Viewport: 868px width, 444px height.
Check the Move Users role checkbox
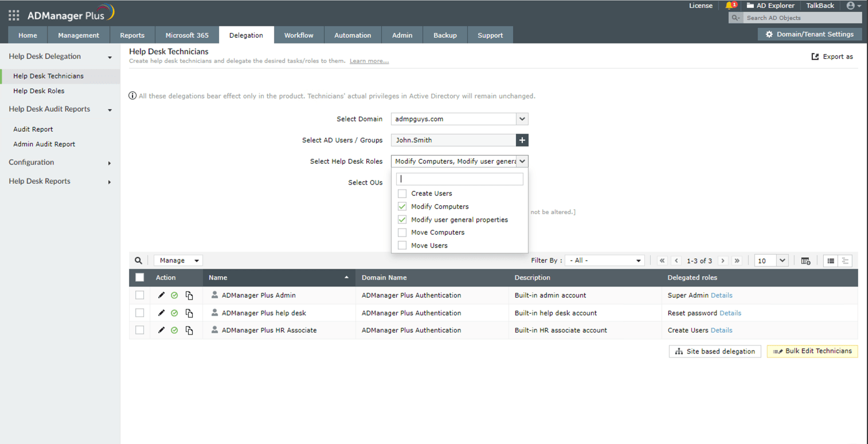click(x=402, y=246)
